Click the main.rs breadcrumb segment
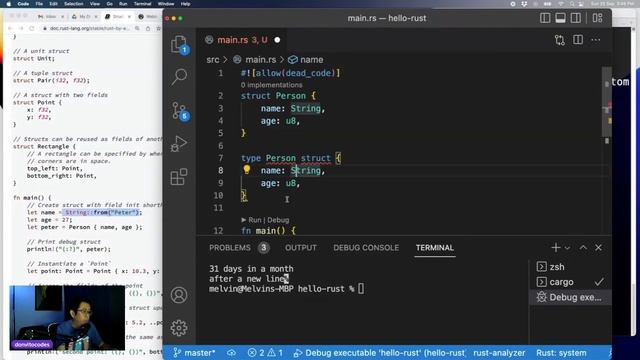640x360 pixels. point(260,60)
